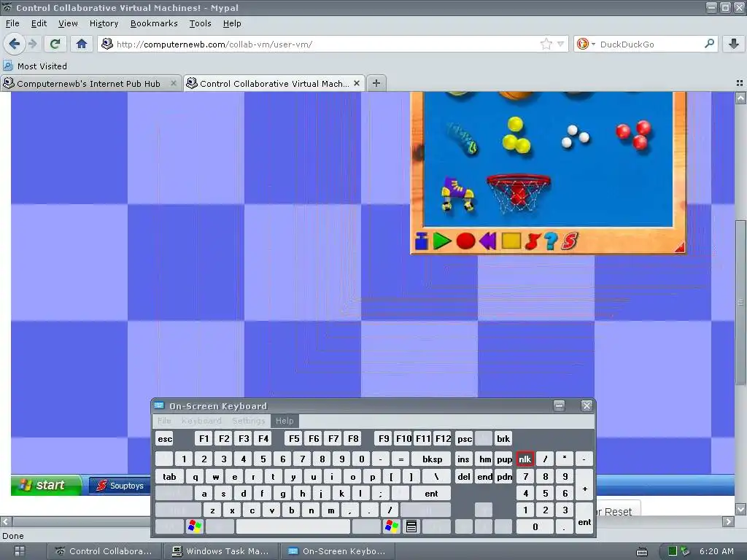The image size is (747, 560).
Task: Open the browser home page icon
Action: click(82, 44)
